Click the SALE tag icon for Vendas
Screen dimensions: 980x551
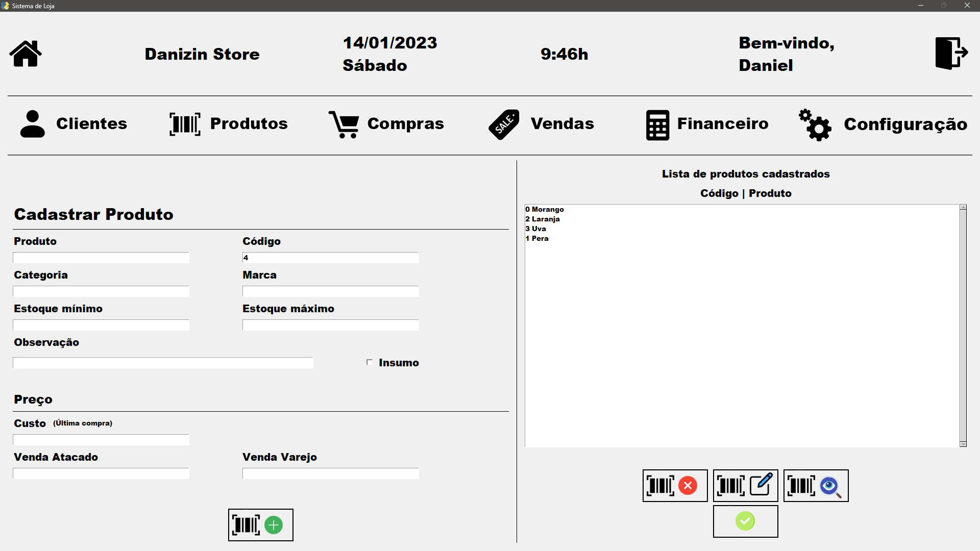(504, 124)
